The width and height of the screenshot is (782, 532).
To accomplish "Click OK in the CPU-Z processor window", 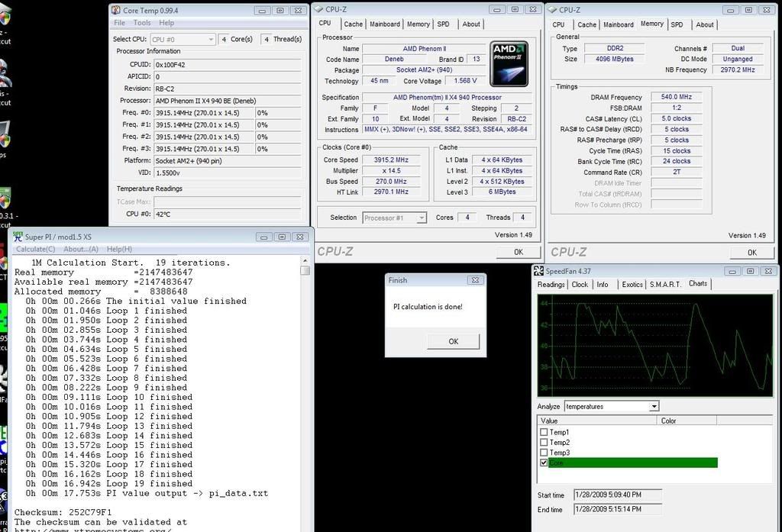I will [519, 253].
